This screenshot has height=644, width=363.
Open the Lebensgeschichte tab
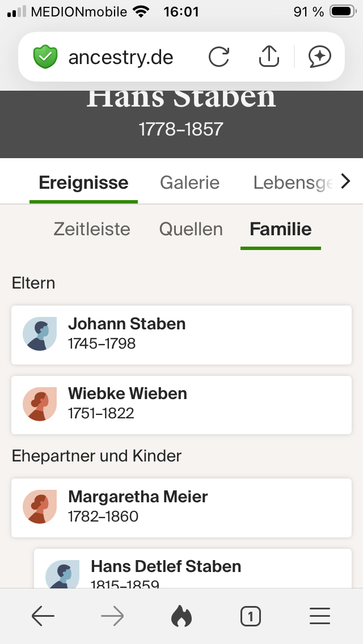pos(292,183)
